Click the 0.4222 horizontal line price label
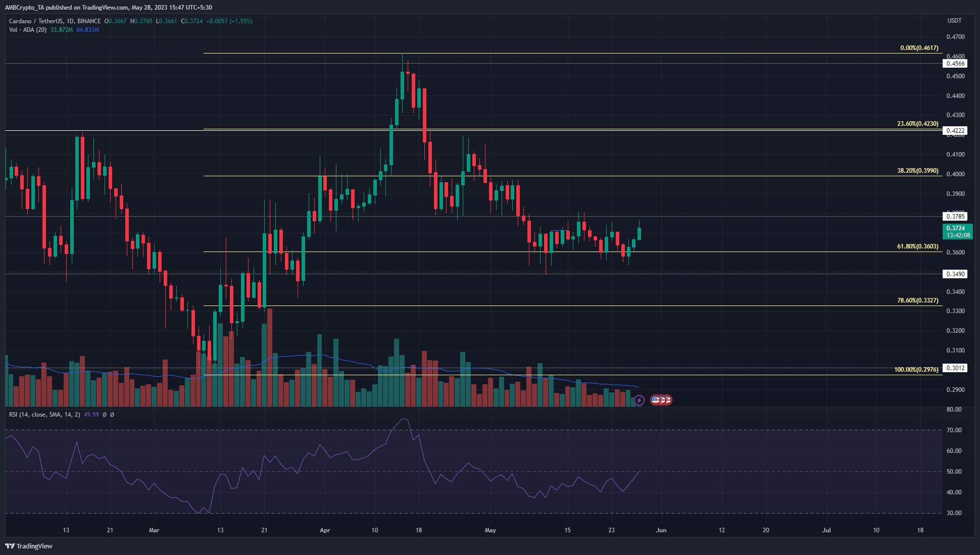Image resolution: width=980 pixels, height=555 pixels. [956, 131]
